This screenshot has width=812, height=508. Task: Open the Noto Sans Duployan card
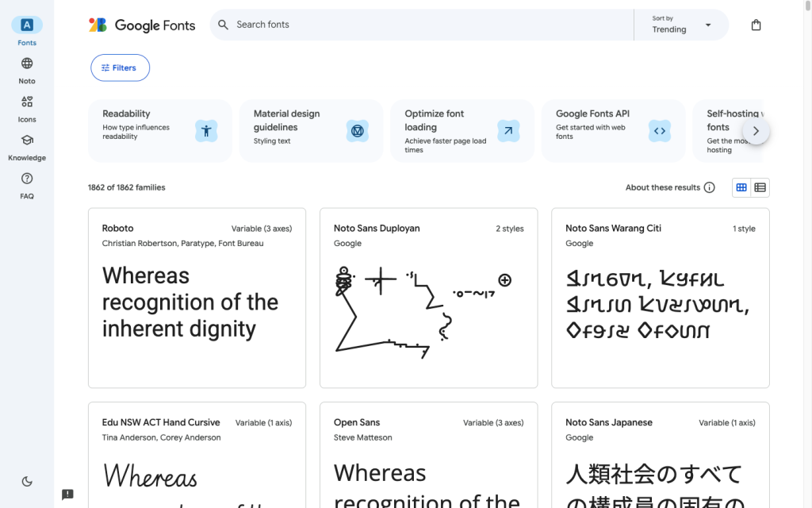pyautogui.click(x=429, y=298)
